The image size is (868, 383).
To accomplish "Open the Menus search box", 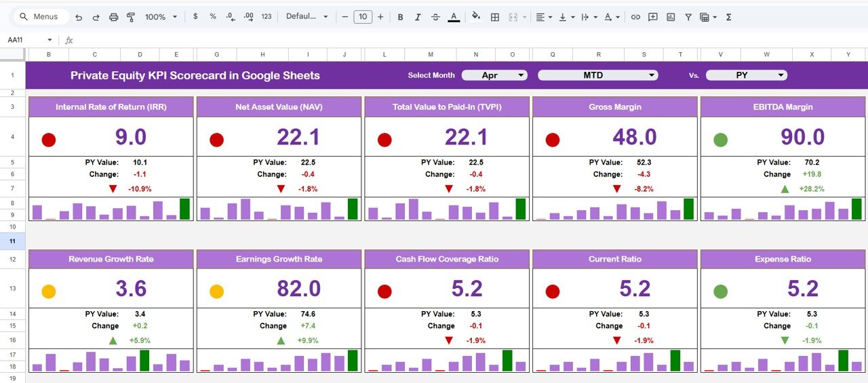I will tap(41, 17).
